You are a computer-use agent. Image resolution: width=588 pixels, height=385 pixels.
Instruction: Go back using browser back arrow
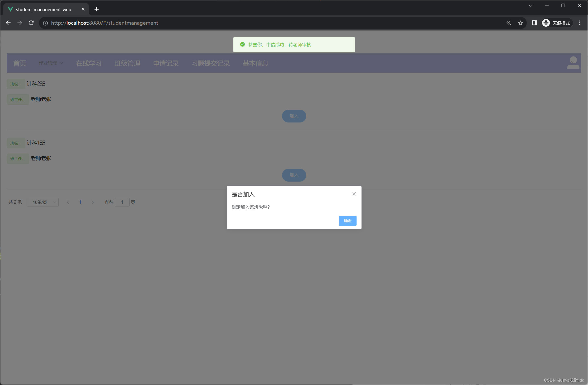(8, 23)
